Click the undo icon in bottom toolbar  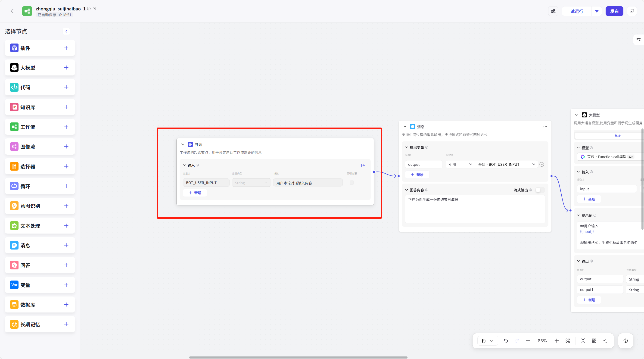coord(506,341)
